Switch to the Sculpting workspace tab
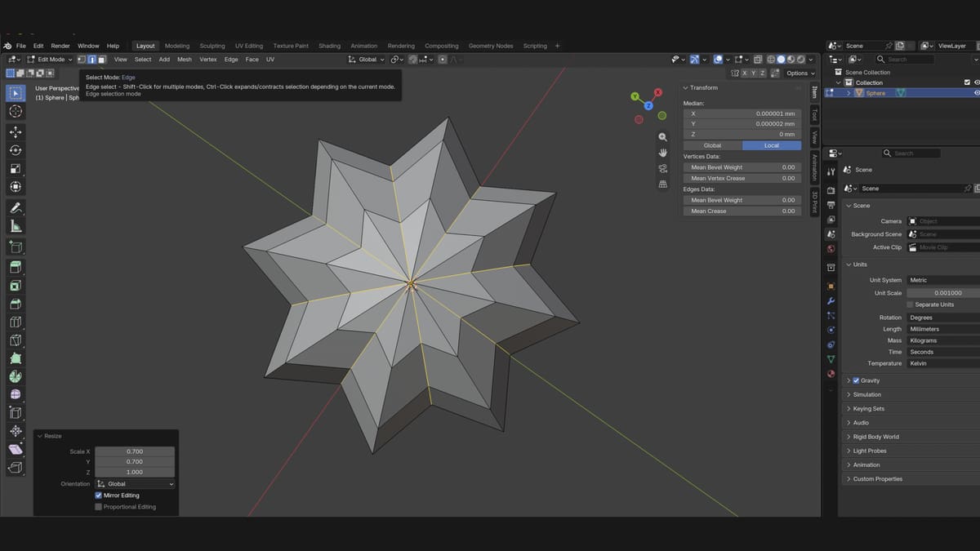Image resolution: width=980 pixels, height=551 pixels. coord(212,46)
